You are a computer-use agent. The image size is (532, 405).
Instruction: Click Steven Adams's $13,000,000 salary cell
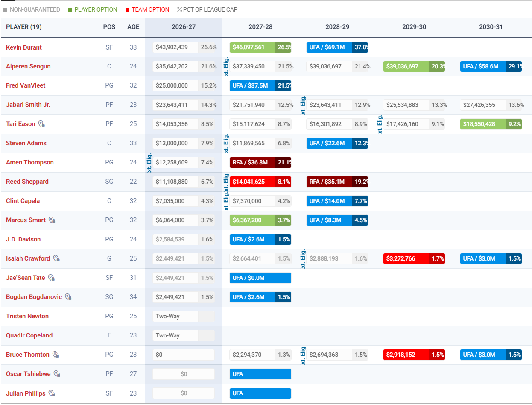[175, 143]
